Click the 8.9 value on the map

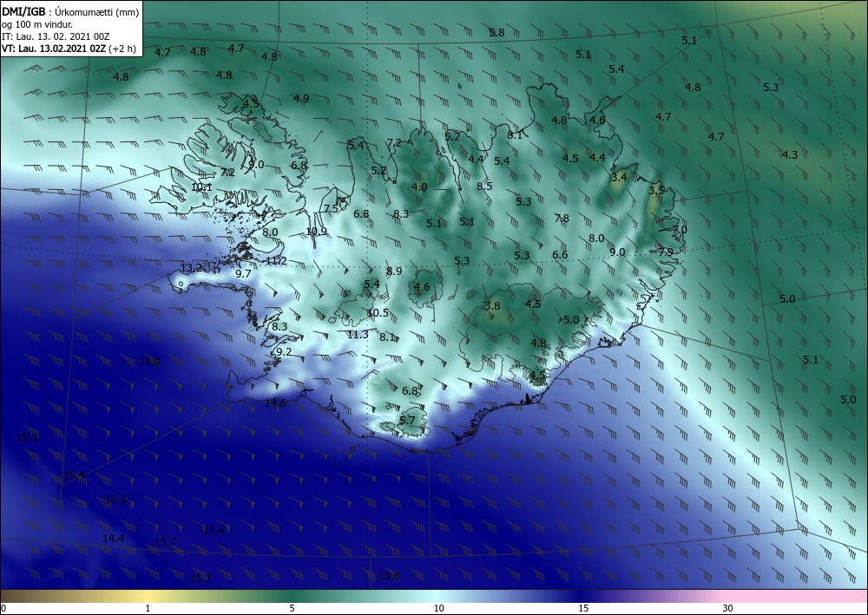click(394, 272)
